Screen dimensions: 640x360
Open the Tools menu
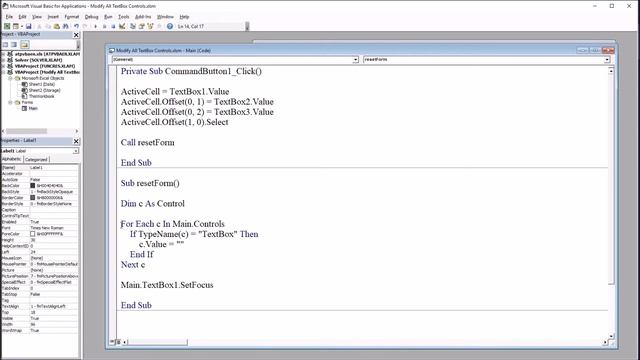124,17
